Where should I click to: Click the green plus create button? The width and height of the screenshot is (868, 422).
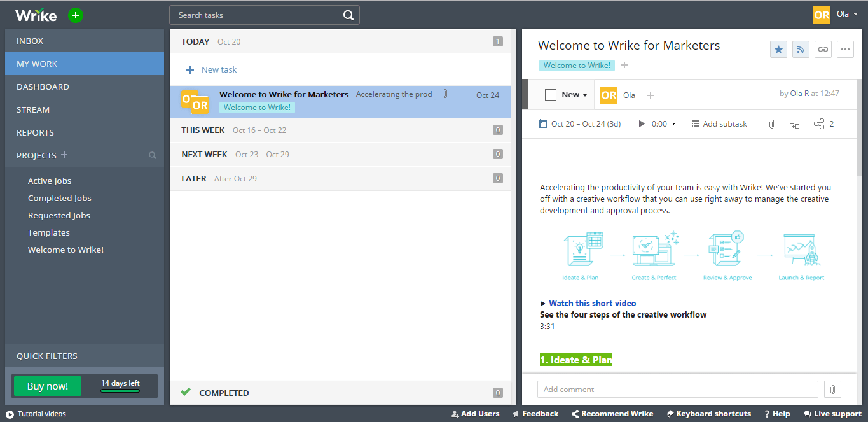[x=76, y=15]
